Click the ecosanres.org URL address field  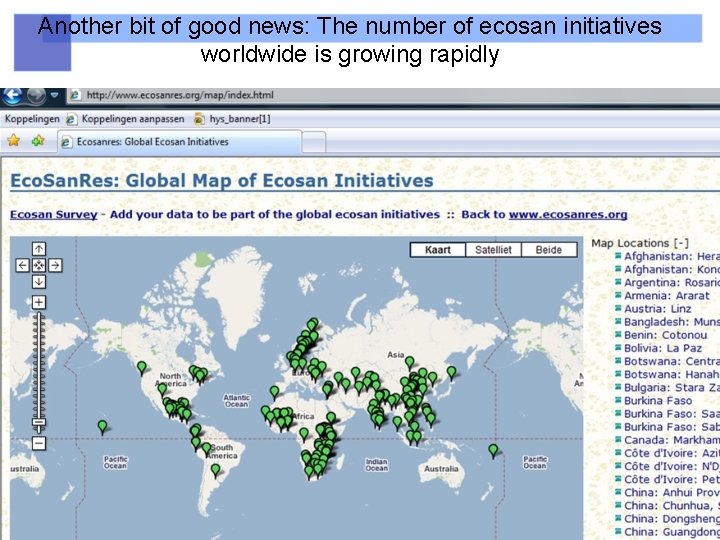(395, 96)
